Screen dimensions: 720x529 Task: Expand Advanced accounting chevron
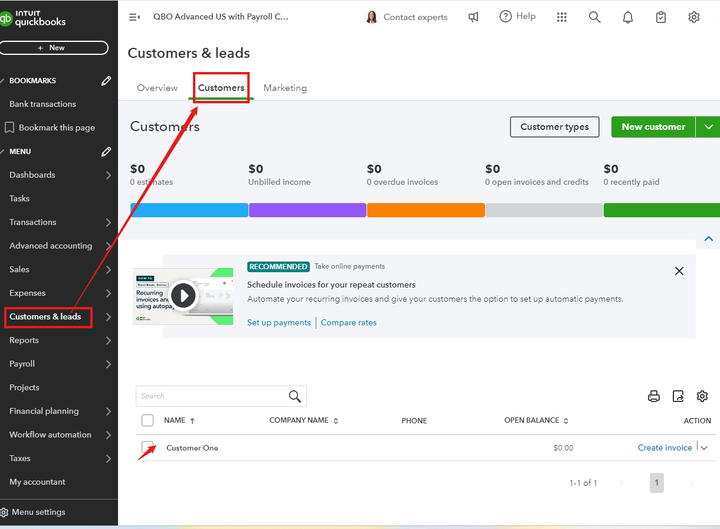(x=108, y=246)
